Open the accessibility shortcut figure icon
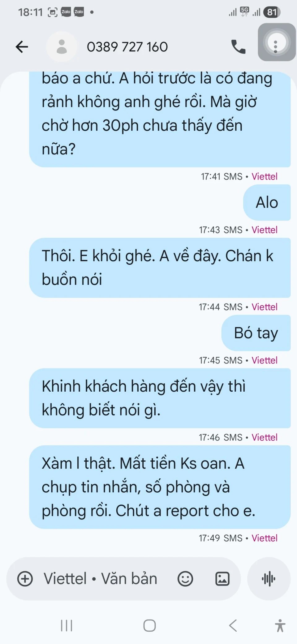 280,626
